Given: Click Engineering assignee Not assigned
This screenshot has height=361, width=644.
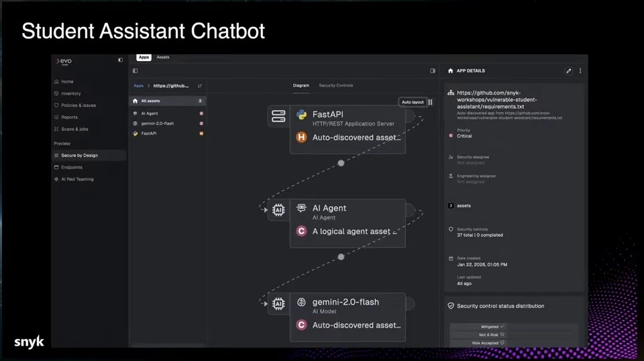Looking at the screenshot, I should 471,182.
